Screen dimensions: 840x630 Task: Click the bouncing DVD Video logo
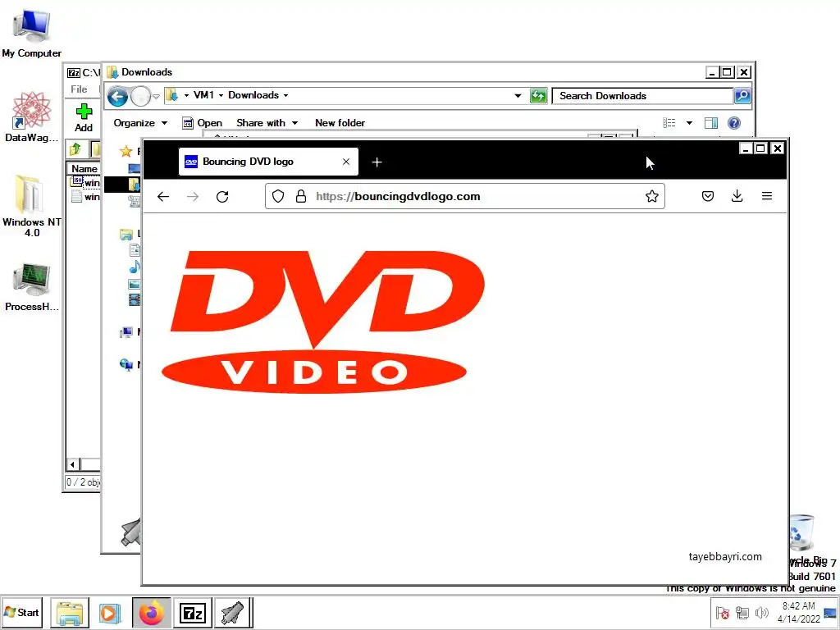(323, 322)
